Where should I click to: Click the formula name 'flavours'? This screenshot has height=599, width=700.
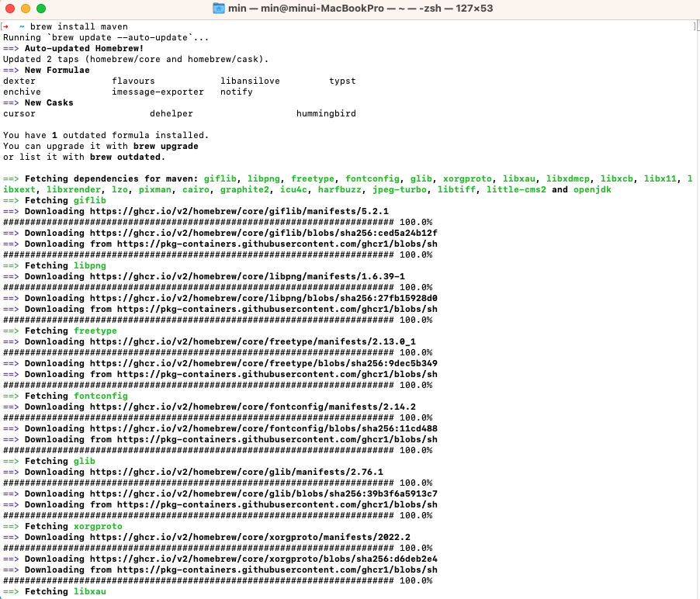[133, 81]
